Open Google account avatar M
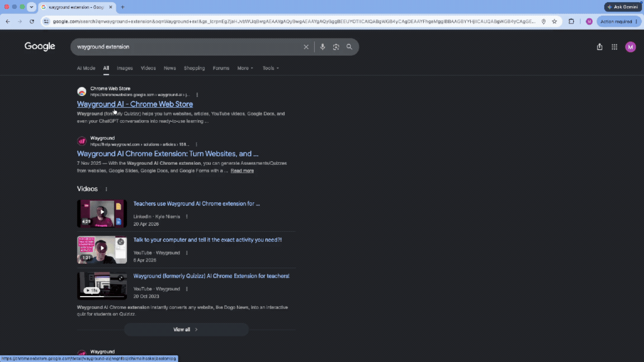Screen dimensions: 644x362 [x=631, y=47]
